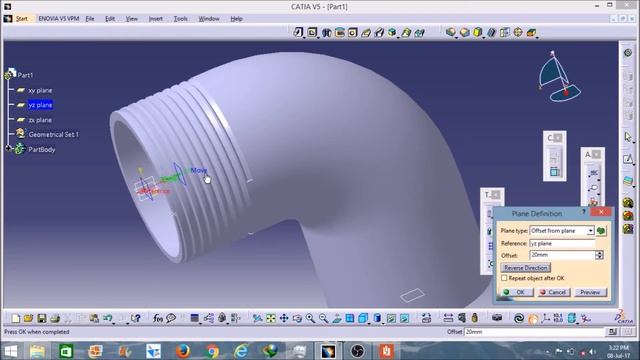Open Internet Explorer from the taskbar
This screenshot has height=360, width=640.
[241, 351]
